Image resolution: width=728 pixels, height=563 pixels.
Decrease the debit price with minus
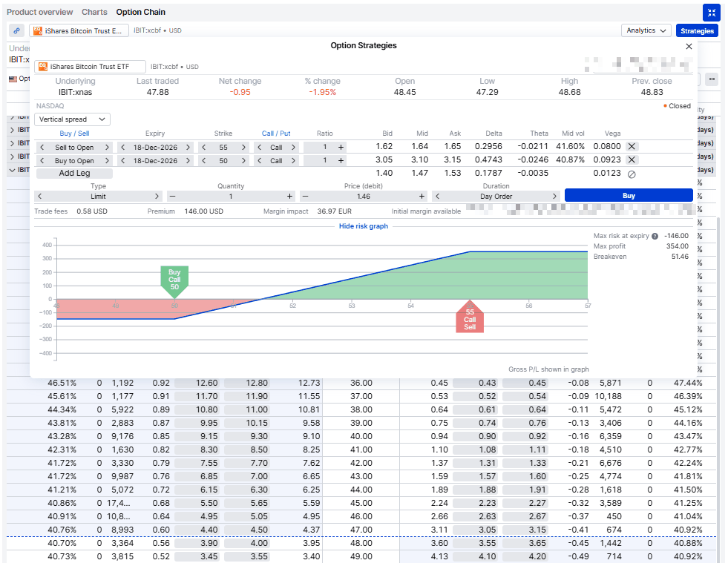tap(305, 197)
